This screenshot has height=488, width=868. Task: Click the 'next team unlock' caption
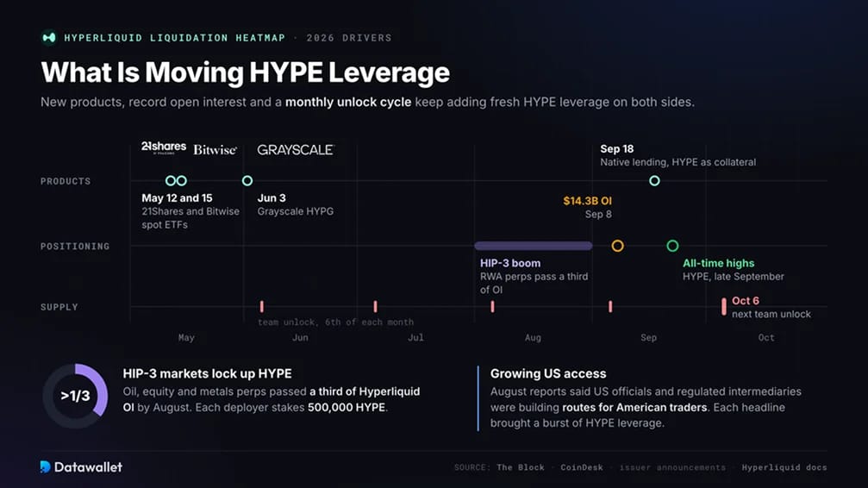click(x=771, y=314)
